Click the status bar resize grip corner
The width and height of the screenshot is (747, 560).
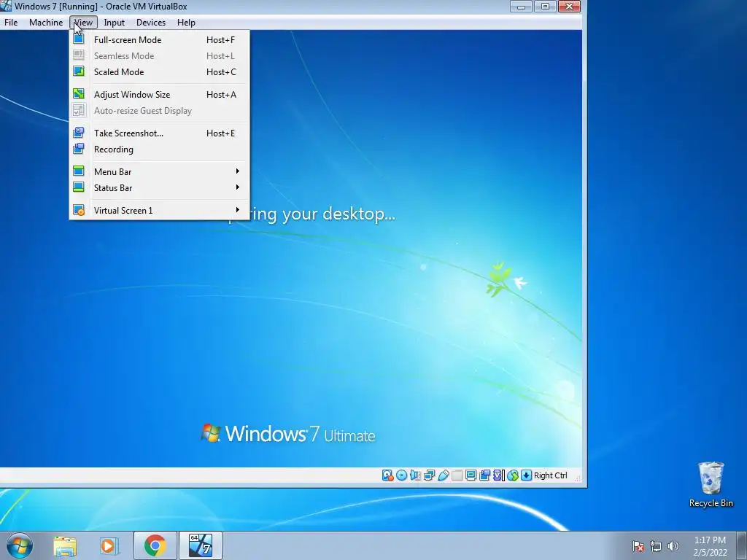(x=578, y=478)
